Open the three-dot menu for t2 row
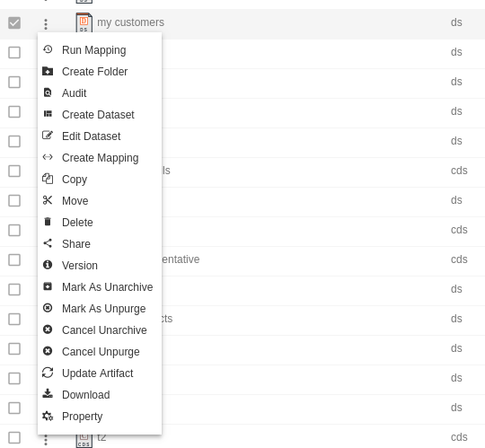 click(x=46, y=440)
